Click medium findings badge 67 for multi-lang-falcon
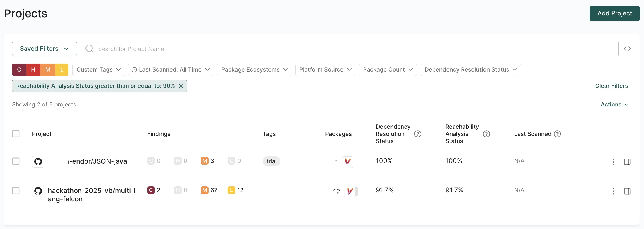Viewport: 644px width, 229px height. point(209,190)
